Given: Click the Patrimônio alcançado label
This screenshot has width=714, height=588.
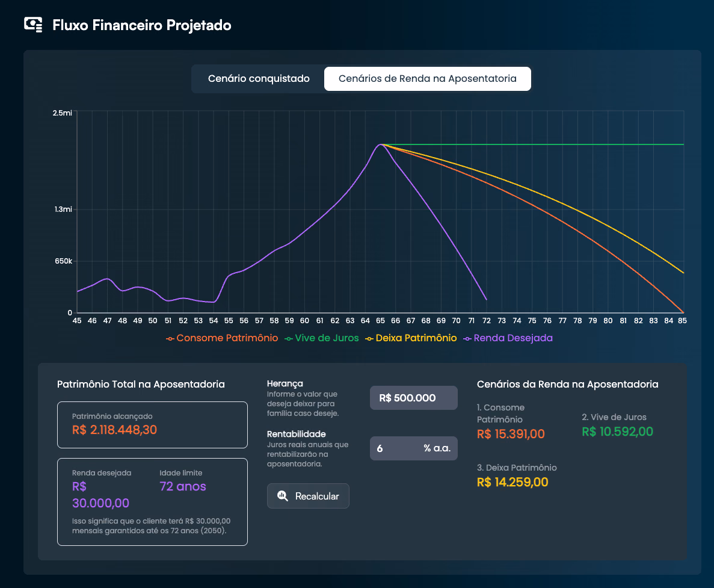Looking at the screenshot, I should [112, 416].
